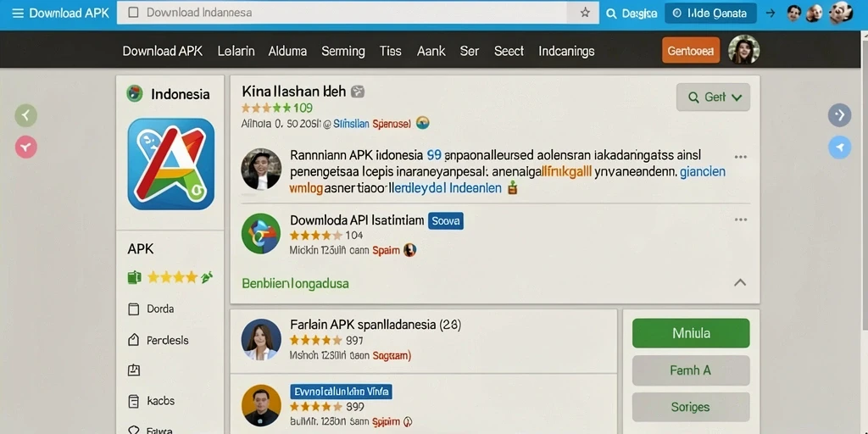The height and width of the screenshot is (434, 868).
Task: Click the green pencil icon after sidebar stars
Action: point(207,277)
